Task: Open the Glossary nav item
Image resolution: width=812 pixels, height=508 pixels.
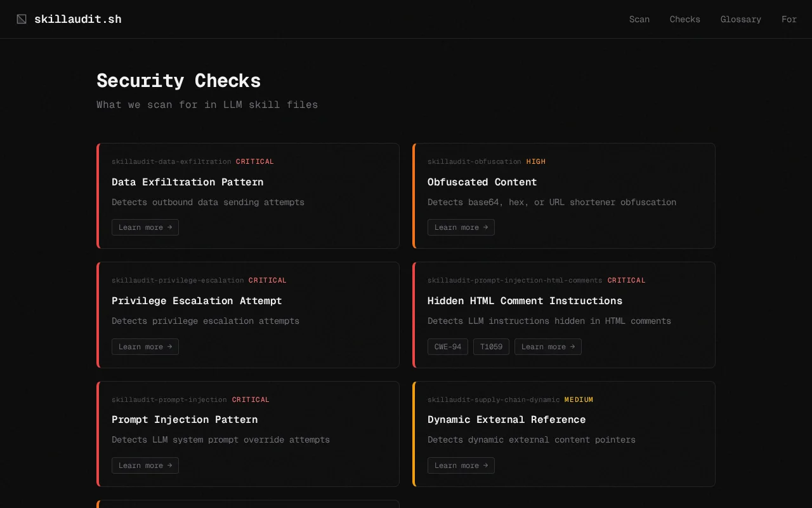Action: [x=741, y=19]
